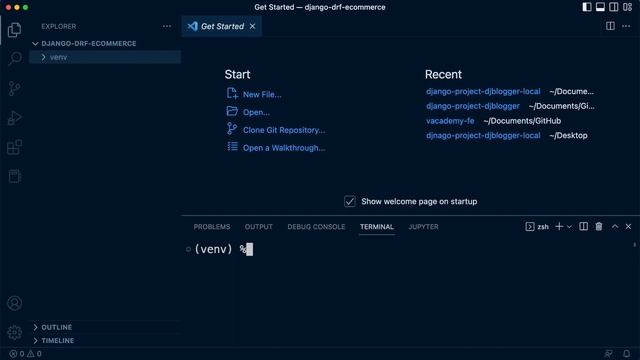The width and height of the screenshot is (640, 360).
Task: Open errors and warnings status entry
Action: [x=25, y=354]
